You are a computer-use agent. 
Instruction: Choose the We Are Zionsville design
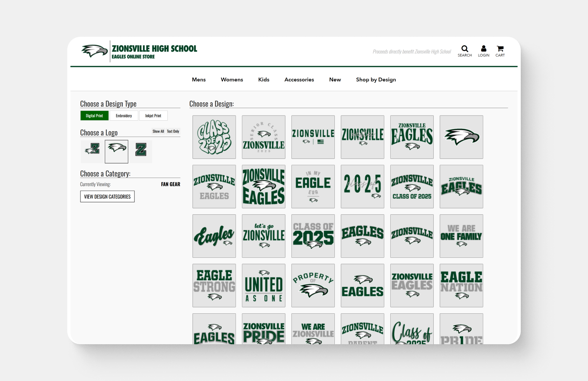pyautogui.click(x=313, y=329)
